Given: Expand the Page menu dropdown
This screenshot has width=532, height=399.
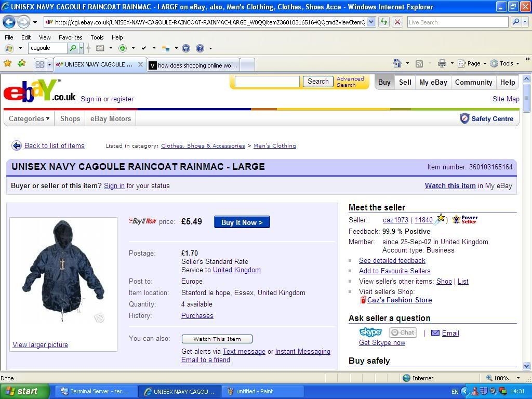Looking at the screenshot, I should pyautogui.click(x=485, y=63).
